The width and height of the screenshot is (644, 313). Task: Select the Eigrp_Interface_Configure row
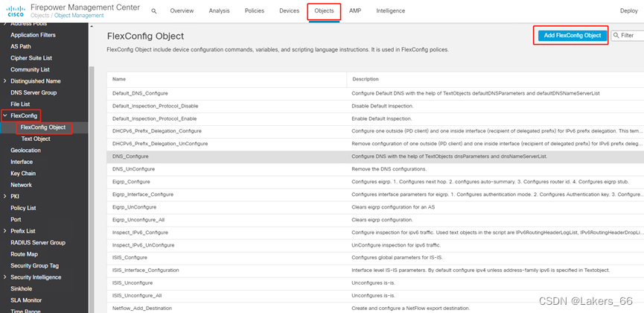pos(375,195)
